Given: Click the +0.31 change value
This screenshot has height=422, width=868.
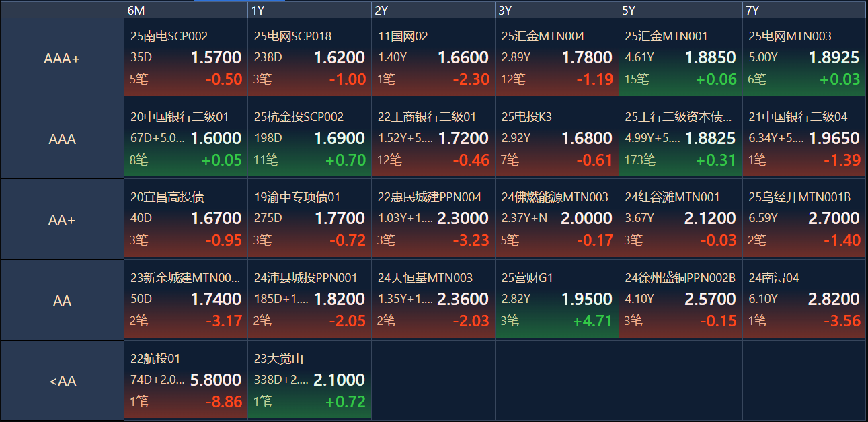Looking at the screenshot, I should click(x=716, y=160).
